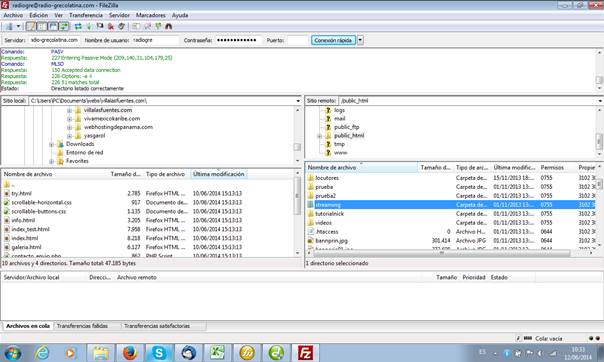Viewport: 604px width, 362px height.
Task: Open Firefox from the taskbar
Action: (x=130, y=352)
